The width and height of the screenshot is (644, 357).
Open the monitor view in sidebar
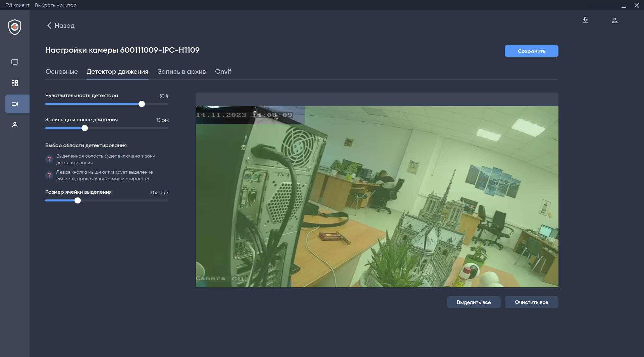pos(15,62)
